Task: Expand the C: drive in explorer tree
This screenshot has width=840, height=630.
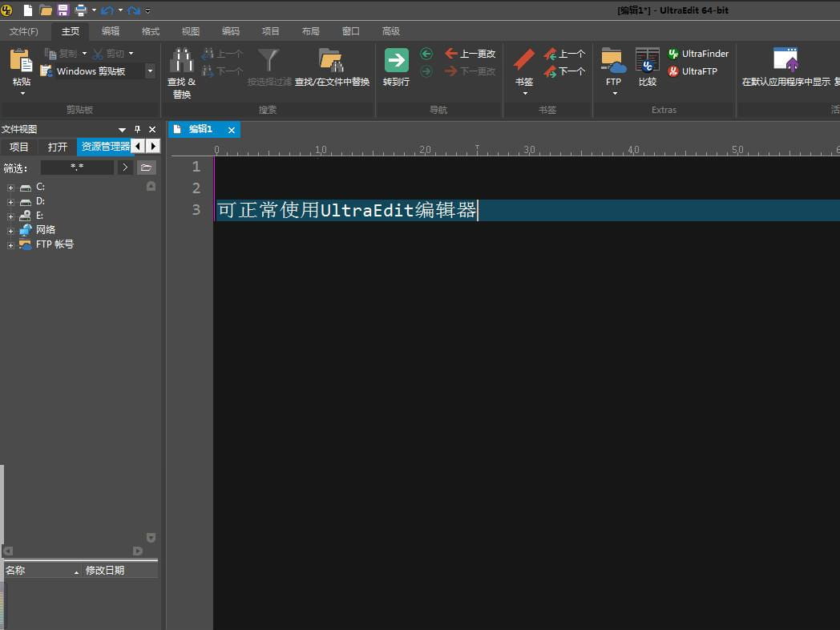Action: tap(9, 187)
